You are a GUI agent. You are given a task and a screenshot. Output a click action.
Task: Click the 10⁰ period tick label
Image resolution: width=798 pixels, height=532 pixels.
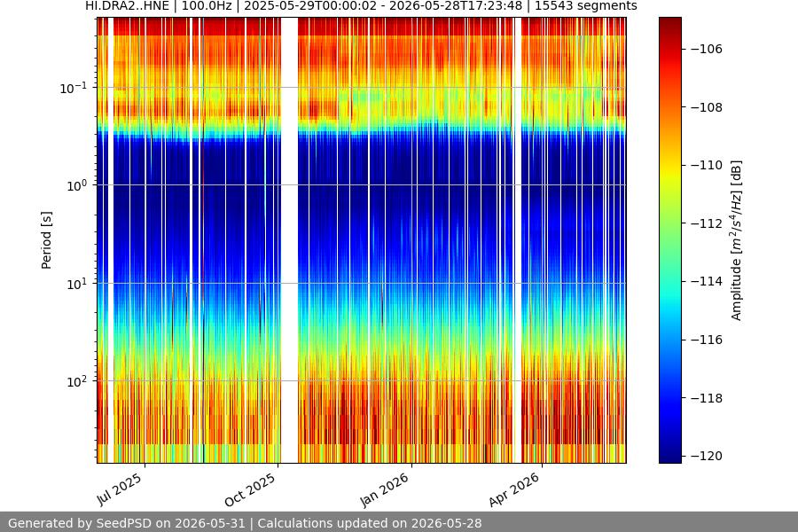(76, 186)
